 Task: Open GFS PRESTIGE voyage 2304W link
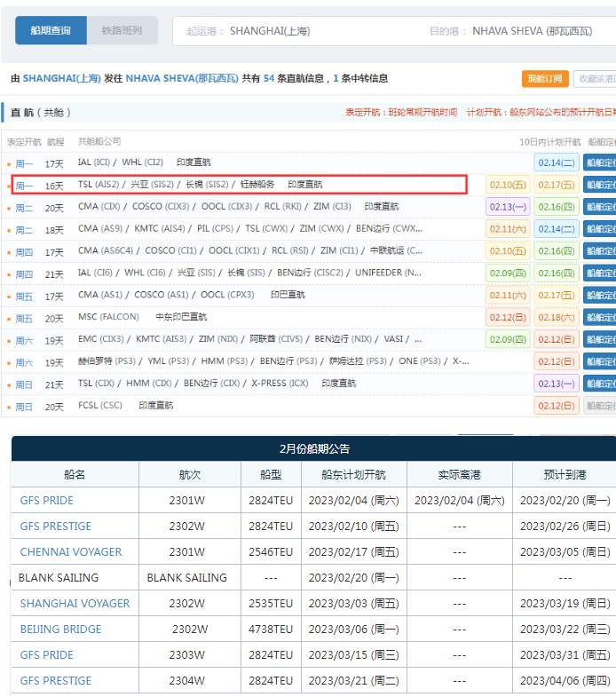pyautogui.click(x=56, y=681)
